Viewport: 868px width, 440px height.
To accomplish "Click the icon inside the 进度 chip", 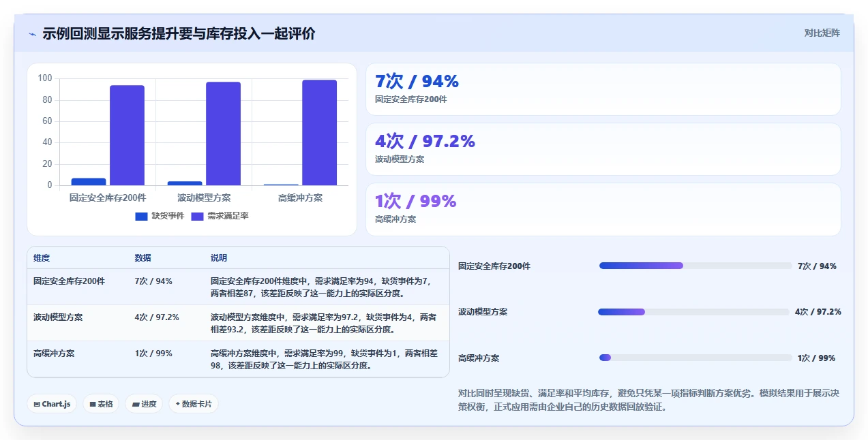I will pyautogui.click(x=136, y=404).
